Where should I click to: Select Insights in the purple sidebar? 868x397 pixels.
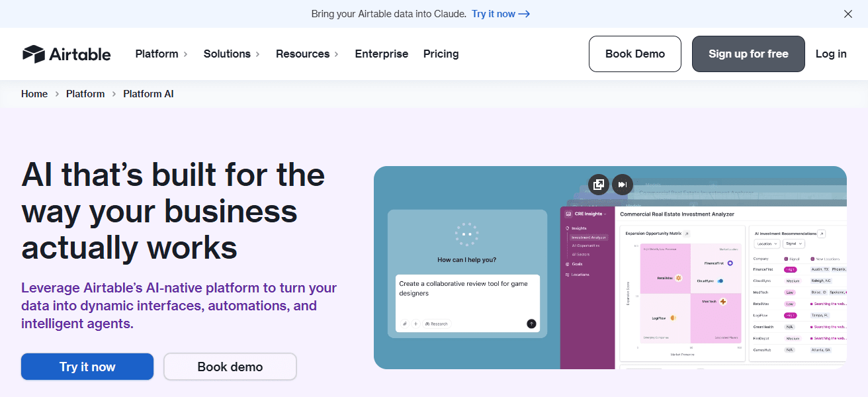(576, 228)
